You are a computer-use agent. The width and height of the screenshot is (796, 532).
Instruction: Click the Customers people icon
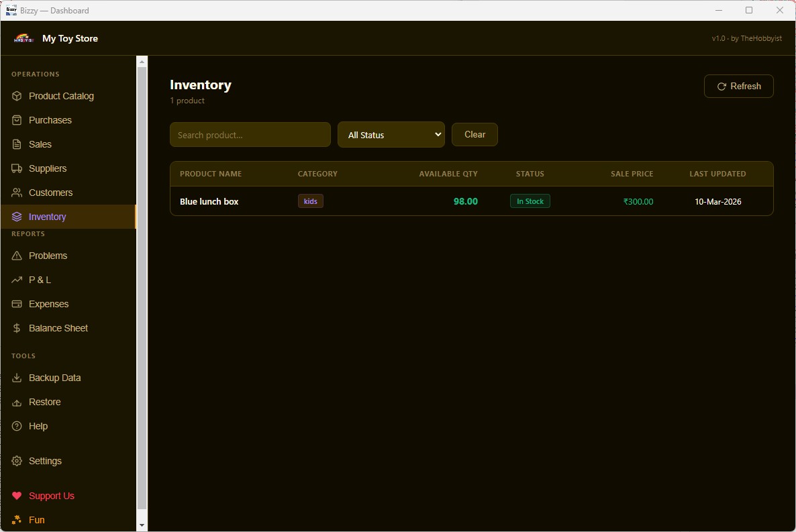coord(16,193)
